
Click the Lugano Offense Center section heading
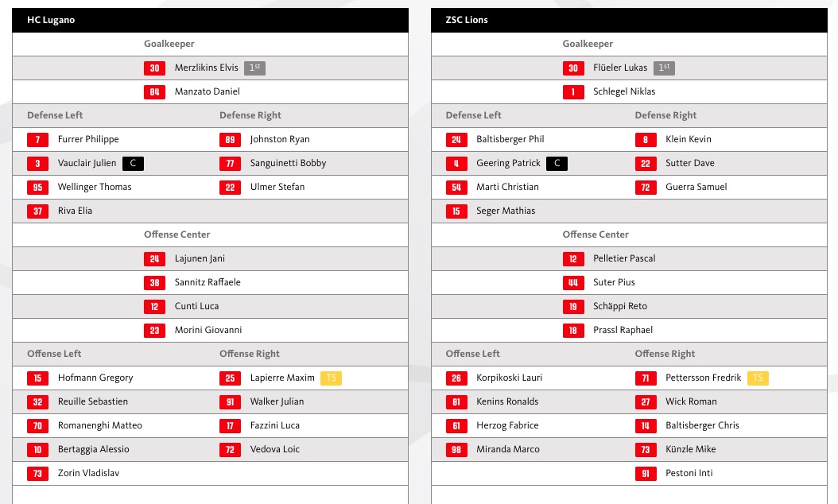pyautogui.click(x=177, y=235)
